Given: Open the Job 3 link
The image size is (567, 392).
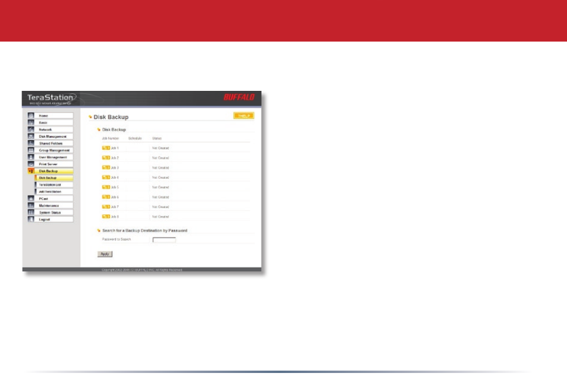Looking at the screenshot, I should tap(115, 167).
